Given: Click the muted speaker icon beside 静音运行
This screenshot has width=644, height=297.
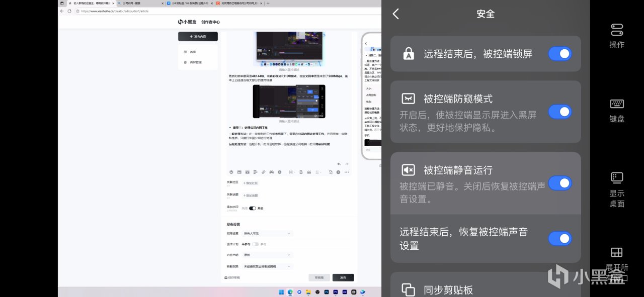Looking at the screenshot, I should click(x=409, y=170).
